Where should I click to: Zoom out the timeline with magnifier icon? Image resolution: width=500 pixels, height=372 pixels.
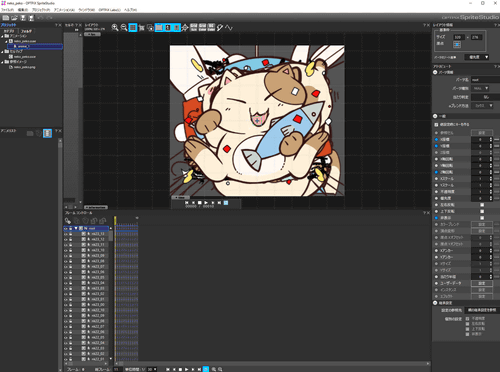pos(220,369)
